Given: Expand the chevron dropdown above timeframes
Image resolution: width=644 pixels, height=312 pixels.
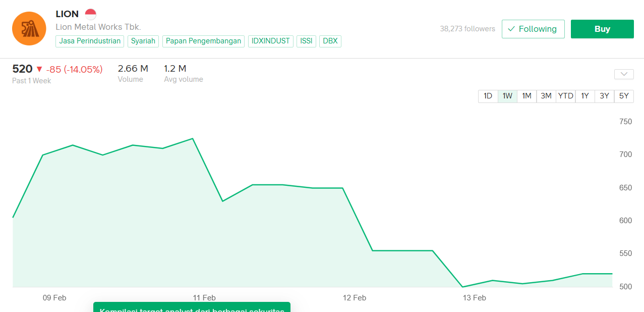Looking at the screenshot, I should (624, 74).
